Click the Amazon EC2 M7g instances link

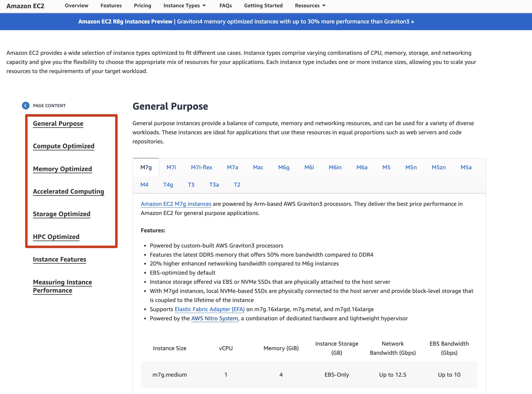(176, 204)
